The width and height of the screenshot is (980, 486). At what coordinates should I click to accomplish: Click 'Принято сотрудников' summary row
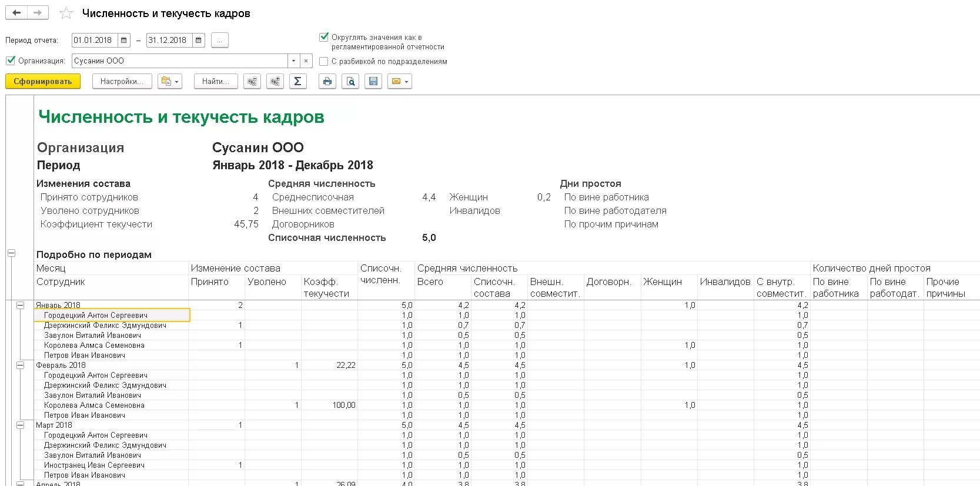(89, 197)
